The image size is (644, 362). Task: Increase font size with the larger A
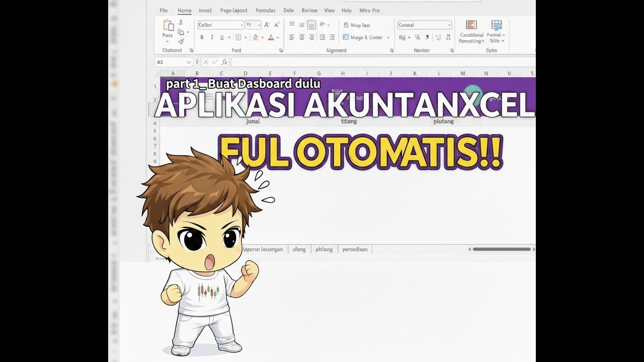[267, 25]
